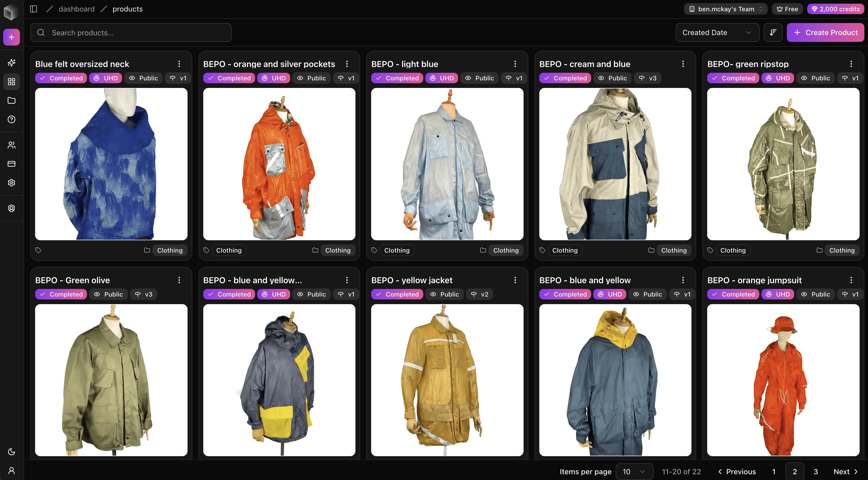Open sidebar settings gear
Image resolution: width=868 pixels, height=480 pixels.
[12, 183]
